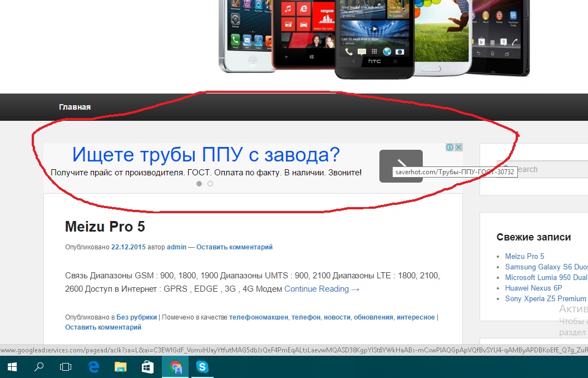Close the ad with X icon
The image size is (588, 378).
click(458, 147)
